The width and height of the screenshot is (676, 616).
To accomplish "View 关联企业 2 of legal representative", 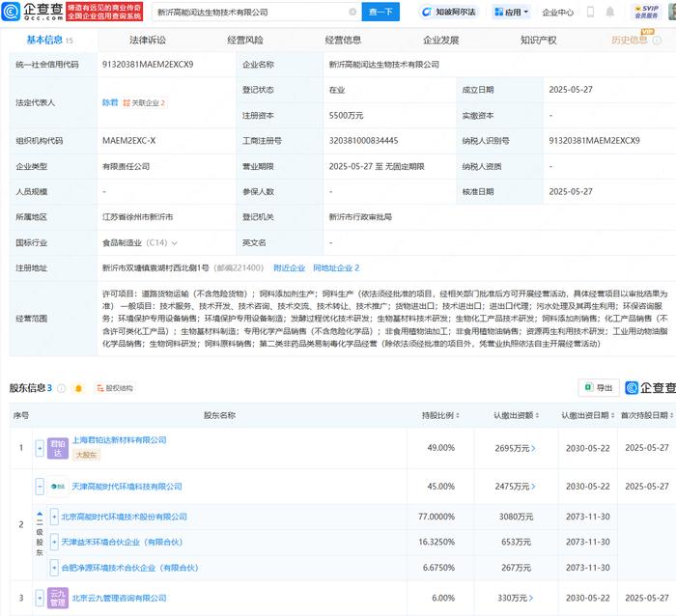I will coord(145,103).
